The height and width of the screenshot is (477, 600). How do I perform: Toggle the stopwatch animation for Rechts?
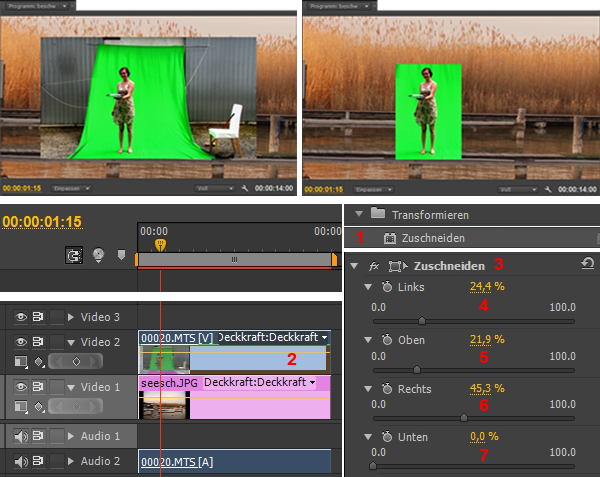coord(388,388)
